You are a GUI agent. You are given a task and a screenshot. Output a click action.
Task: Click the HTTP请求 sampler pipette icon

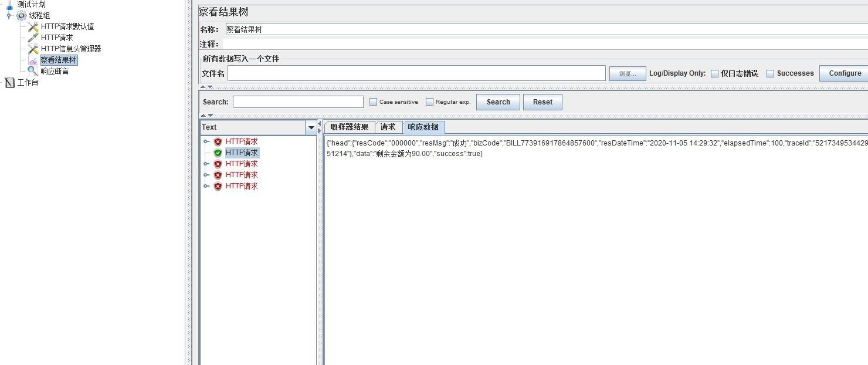(x=33, y=38)
